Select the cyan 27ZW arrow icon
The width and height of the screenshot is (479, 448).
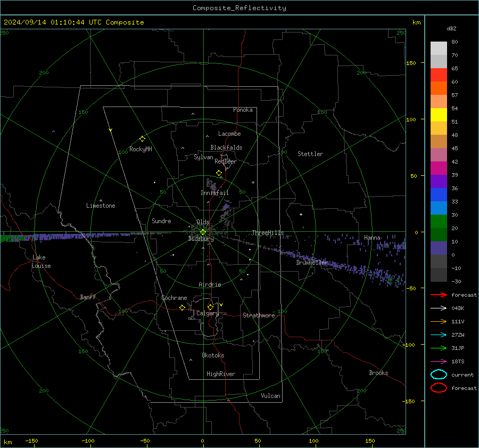tap(439, 335)
